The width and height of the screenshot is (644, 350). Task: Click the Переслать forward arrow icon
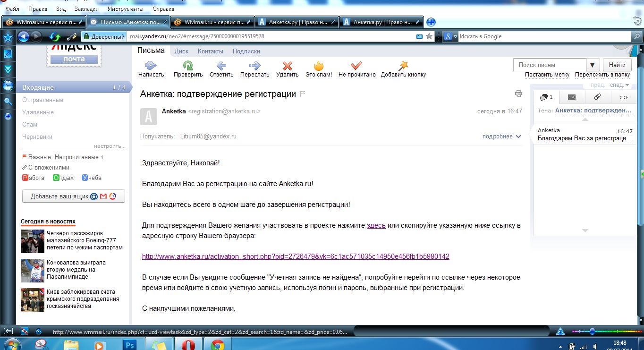click(x=254, y=65)
